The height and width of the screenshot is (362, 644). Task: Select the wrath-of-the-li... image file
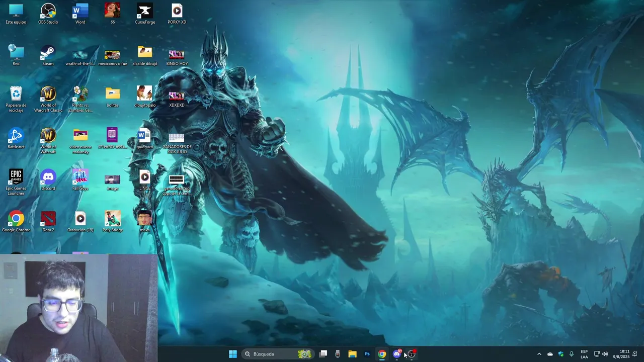pos(80,57)
